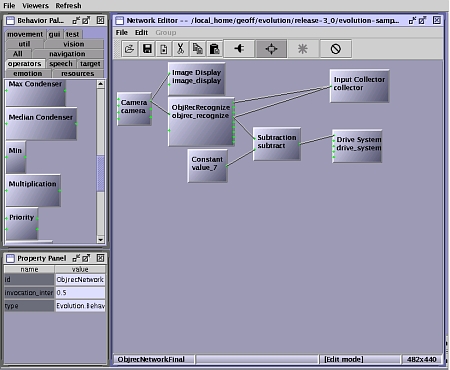Click the asterisk run toolbar button

[x=303, y=49]
